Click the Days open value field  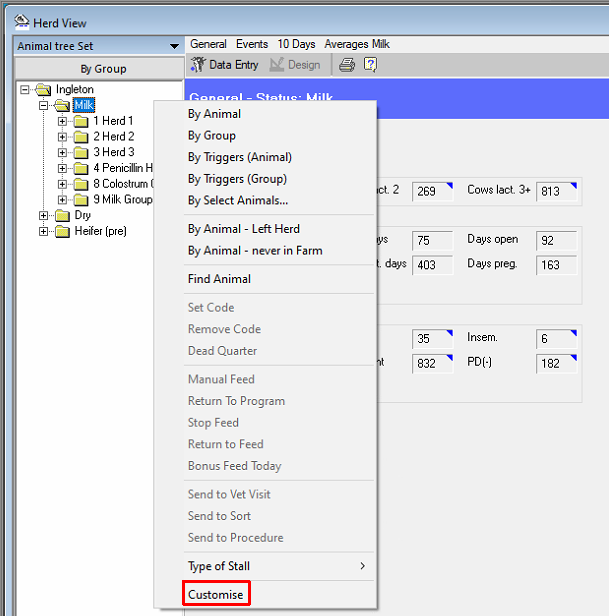[556, 241]
